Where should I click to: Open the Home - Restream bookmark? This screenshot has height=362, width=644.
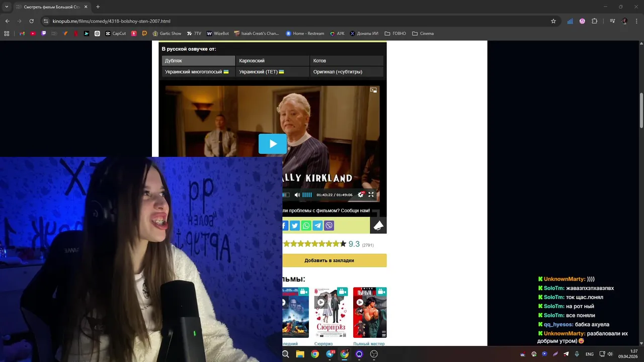[x=305, y=34]
